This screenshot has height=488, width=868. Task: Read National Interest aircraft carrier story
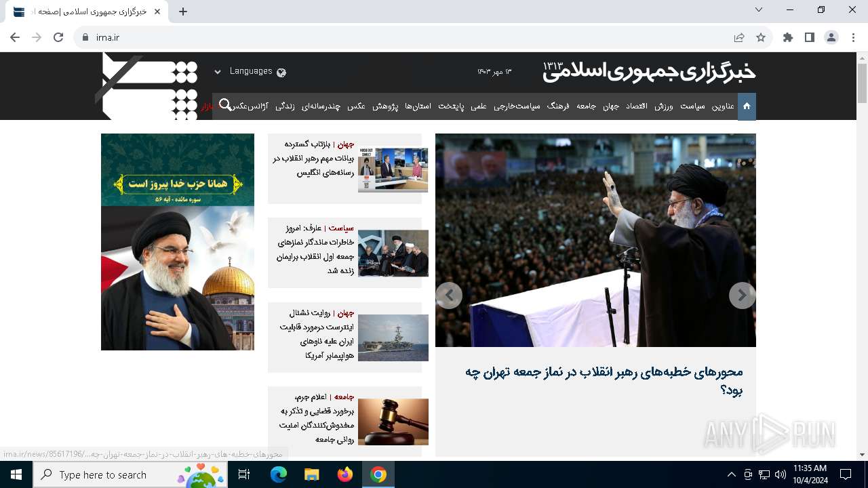[317, 334]
